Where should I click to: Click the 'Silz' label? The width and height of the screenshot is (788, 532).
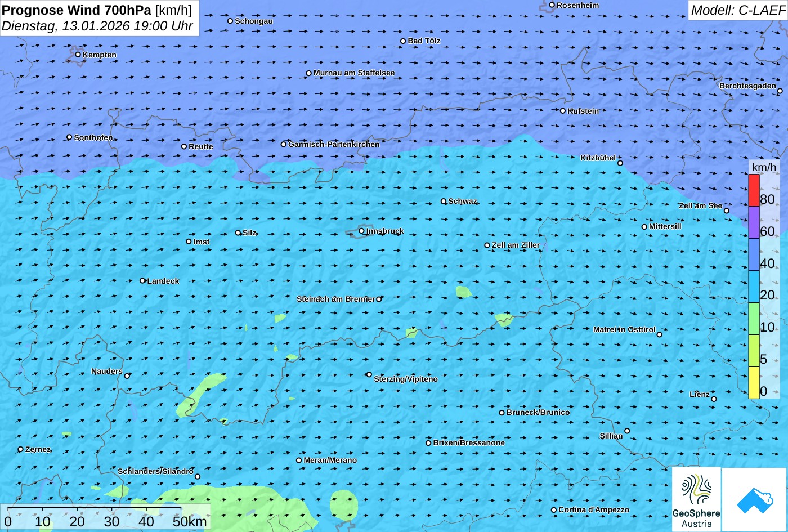[249, 233]
